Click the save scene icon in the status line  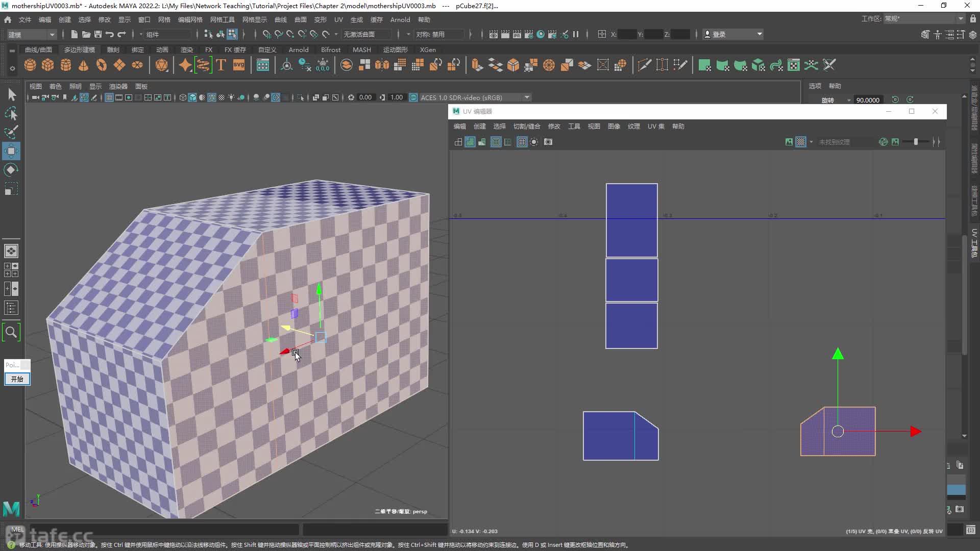coord(97,34)
